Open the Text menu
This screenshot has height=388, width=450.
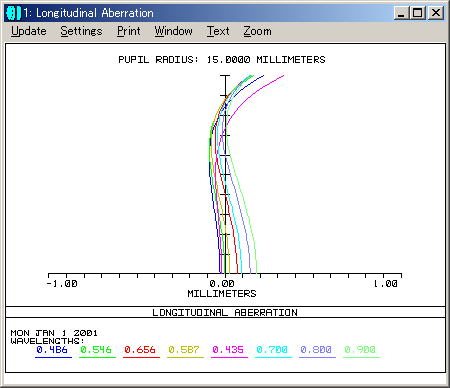pos(218,31)
